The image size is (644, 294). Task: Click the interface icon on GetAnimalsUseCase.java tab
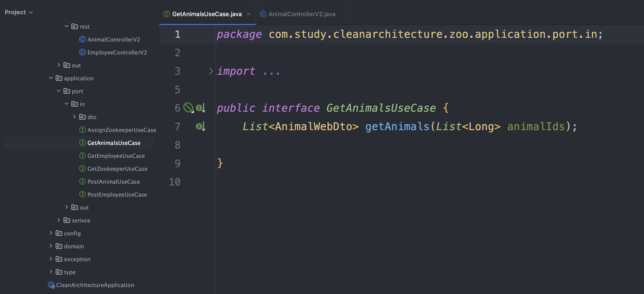click(x=167, y=14)
